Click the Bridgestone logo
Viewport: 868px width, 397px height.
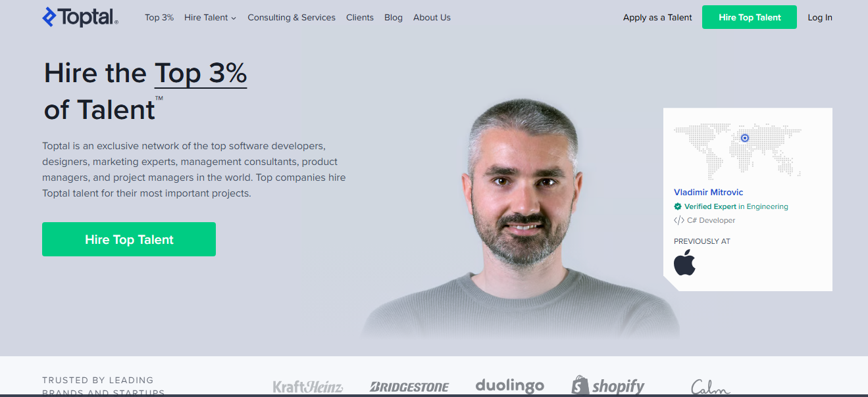409,386
